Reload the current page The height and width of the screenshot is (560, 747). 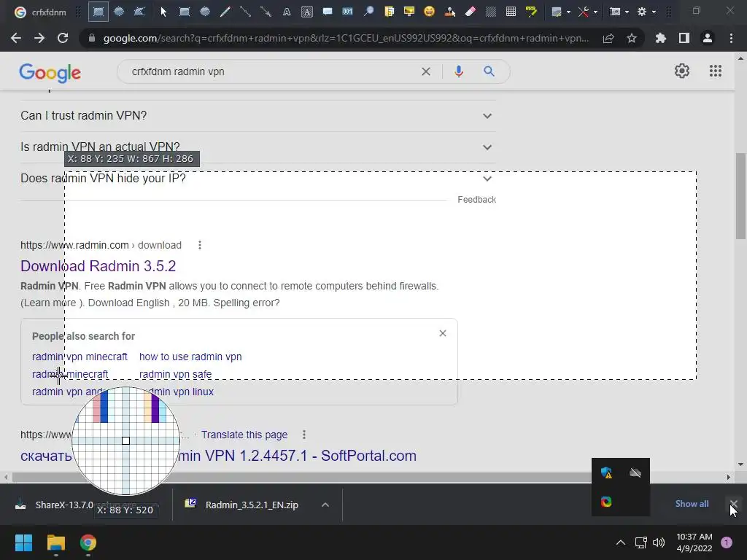(x=63, y=38)
